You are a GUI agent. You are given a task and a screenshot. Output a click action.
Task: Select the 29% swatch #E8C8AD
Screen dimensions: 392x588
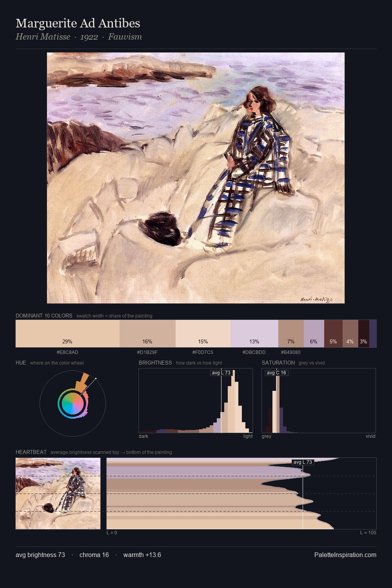(67, 334)
